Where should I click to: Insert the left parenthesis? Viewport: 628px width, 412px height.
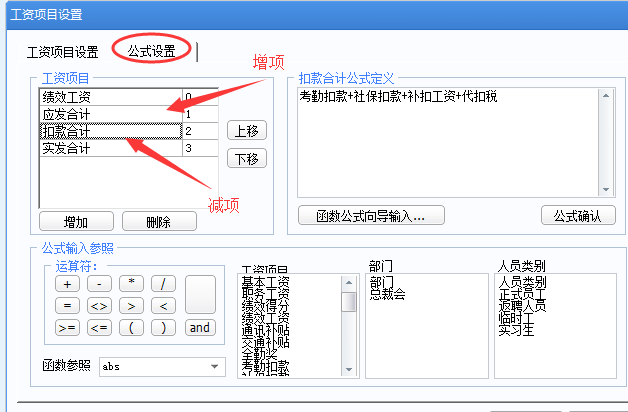(132, 328)
